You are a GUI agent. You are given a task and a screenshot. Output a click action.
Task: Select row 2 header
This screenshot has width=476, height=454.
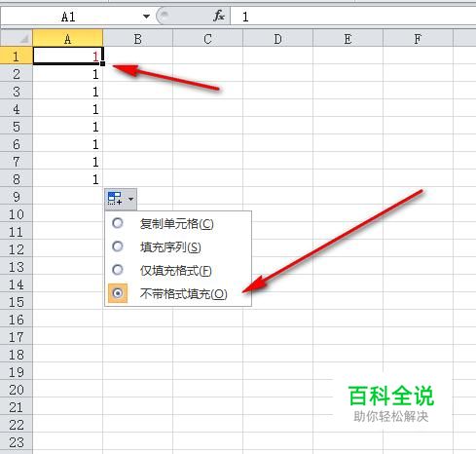click(x=17, y=74)
